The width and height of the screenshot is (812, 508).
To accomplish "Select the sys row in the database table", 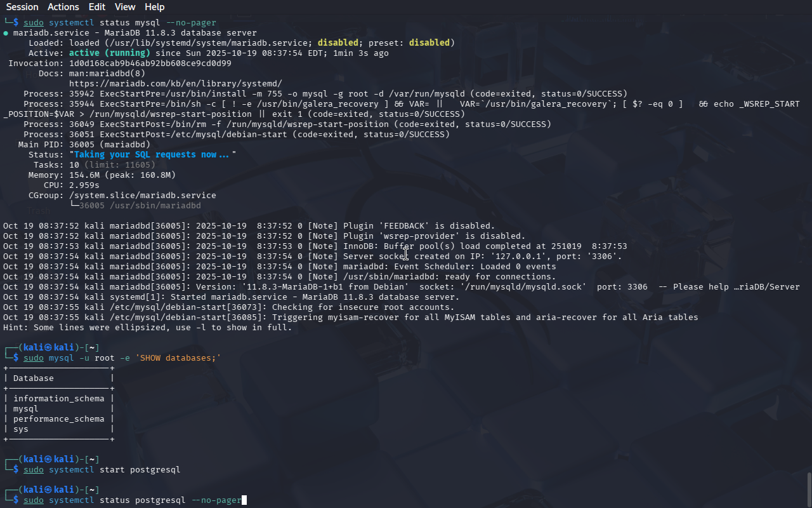I will (x=21, y=429).
